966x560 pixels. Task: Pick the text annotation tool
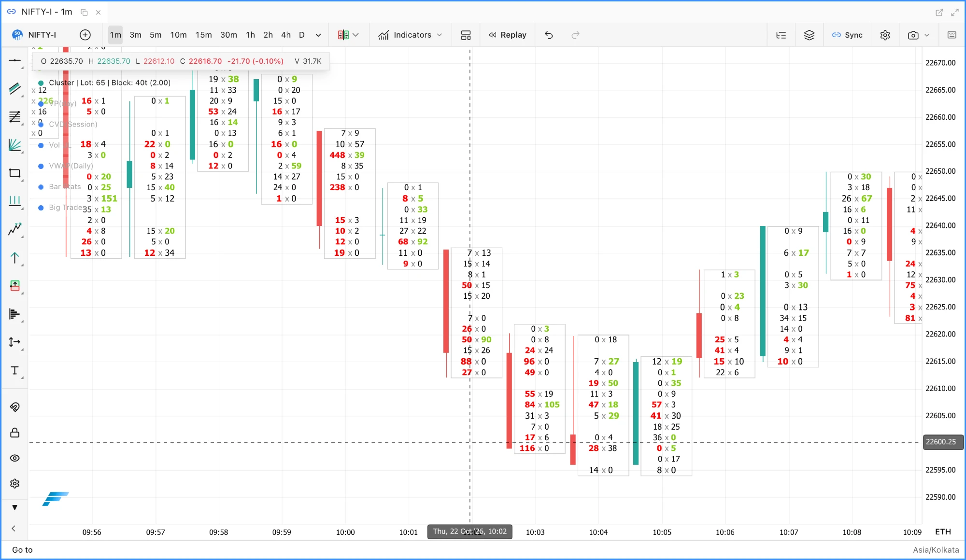pyautogui.click(x=15, y=370)
